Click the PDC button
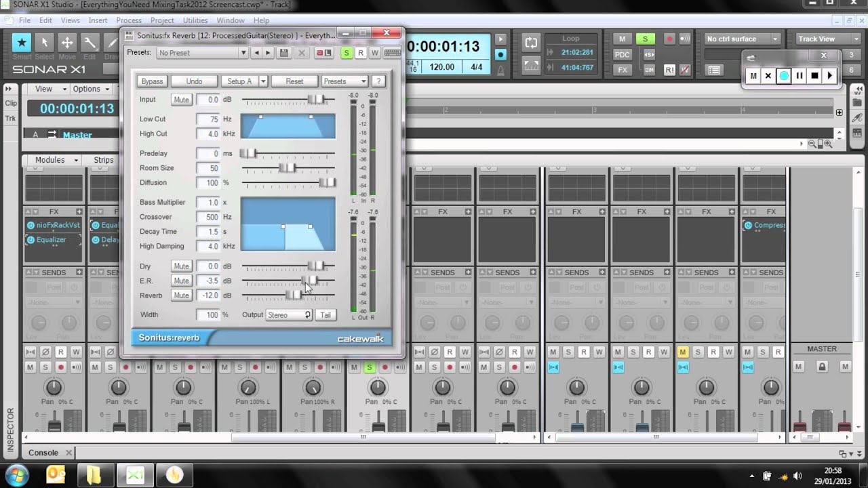868x488 pixels. (x=622, y=54)
